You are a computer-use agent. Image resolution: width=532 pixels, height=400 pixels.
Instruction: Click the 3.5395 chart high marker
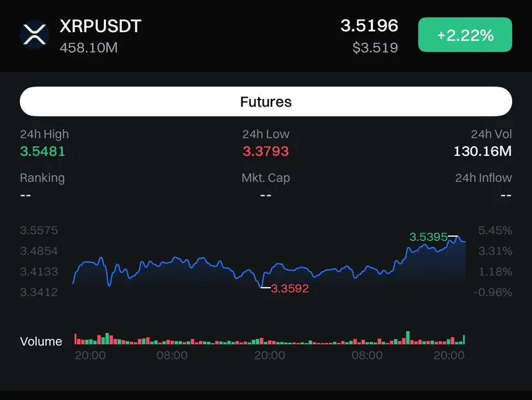428,237
